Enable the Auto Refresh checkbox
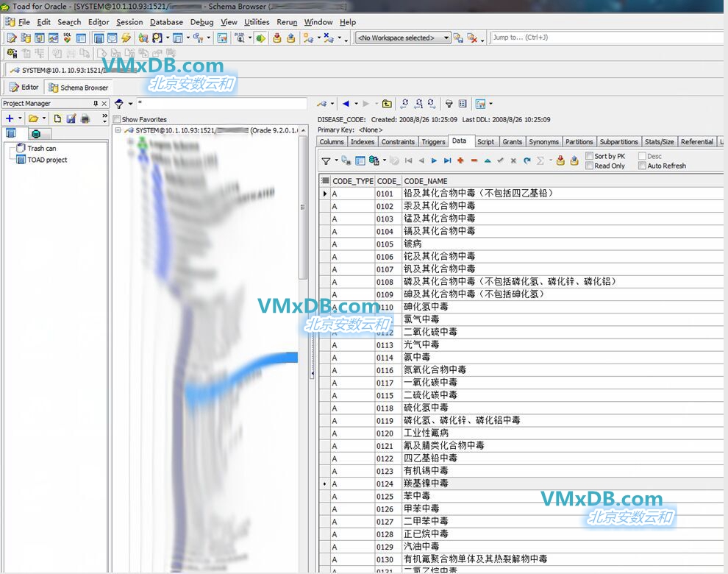Viewport: 728px width, 574px height. tap(642, 166)
